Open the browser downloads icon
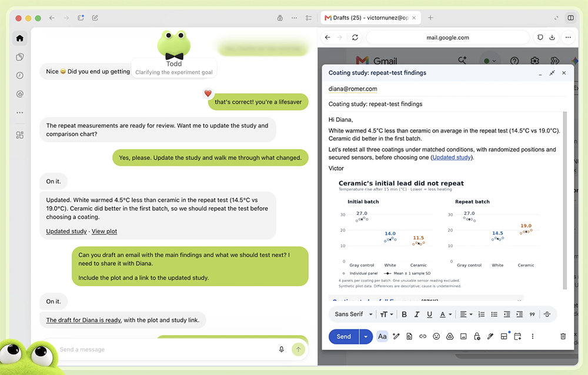 click(552, 38)
